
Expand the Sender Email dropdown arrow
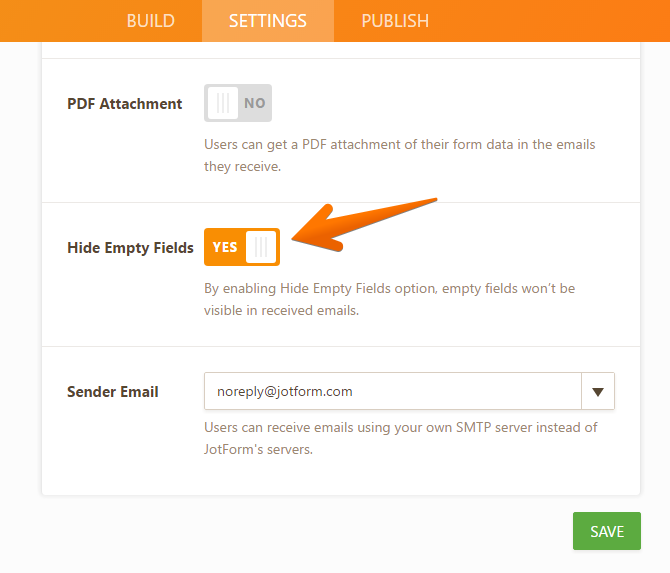click(x=598, y=392)
